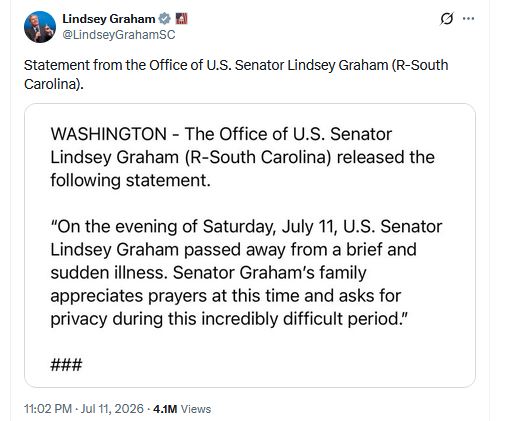The width and height of the screenshot is (505, 421).
Task: Open the Lindsey Graham display name link
Action: coord(109,19)
